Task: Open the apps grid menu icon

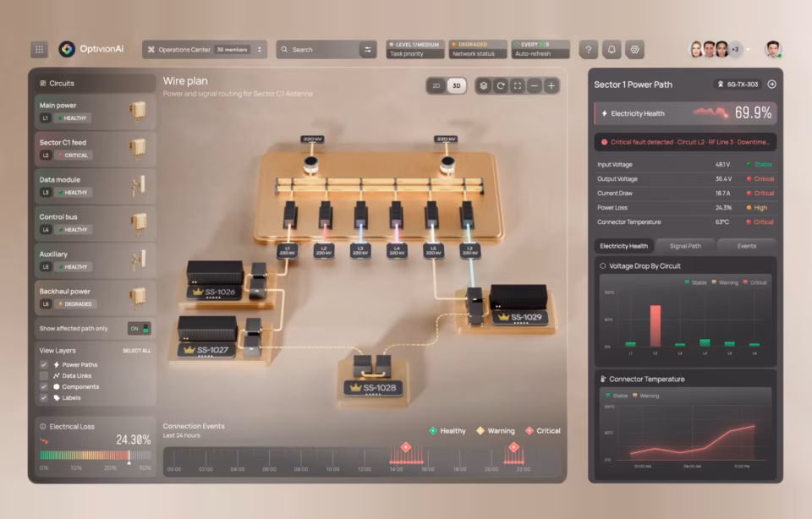Action: pos(40,50)
